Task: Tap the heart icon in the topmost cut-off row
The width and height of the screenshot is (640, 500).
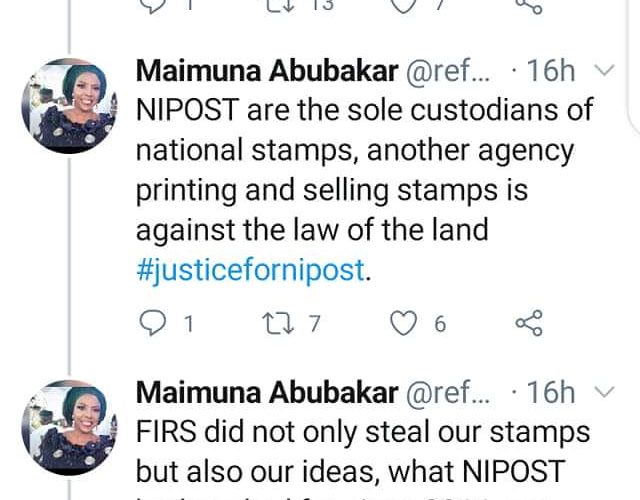Action: click(403, 6)
